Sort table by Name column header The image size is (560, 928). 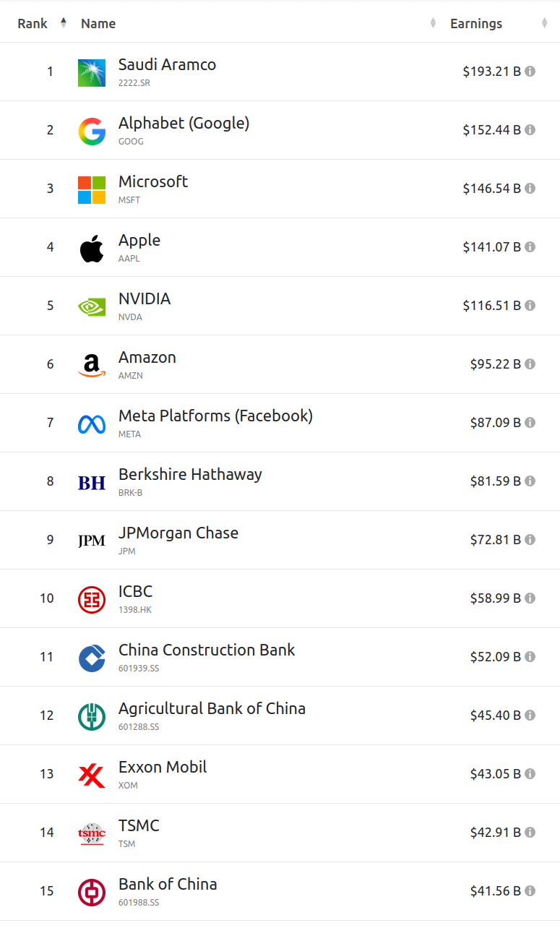pyautogui.click(x=98, y=23)
